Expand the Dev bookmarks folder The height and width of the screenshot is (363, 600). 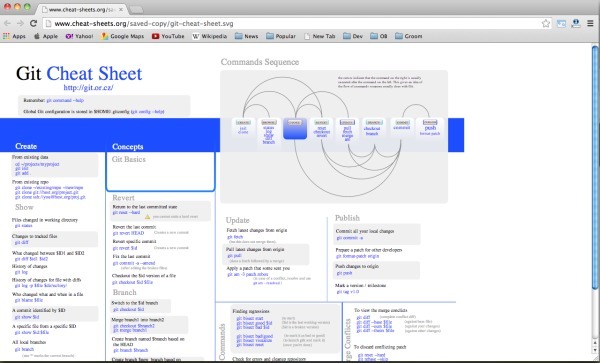[x=353, y=36]
